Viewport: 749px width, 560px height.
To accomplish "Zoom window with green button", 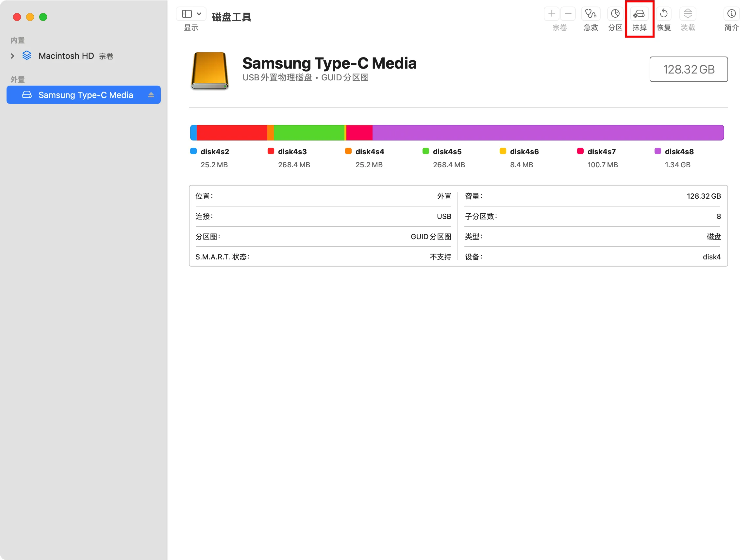I will (x=43, y=17).
